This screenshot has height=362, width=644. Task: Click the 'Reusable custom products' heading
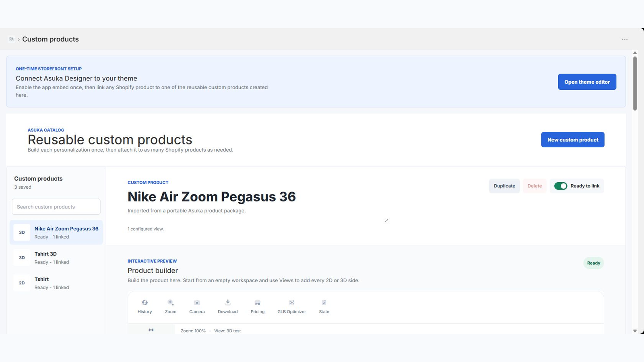tap(110, 140)
